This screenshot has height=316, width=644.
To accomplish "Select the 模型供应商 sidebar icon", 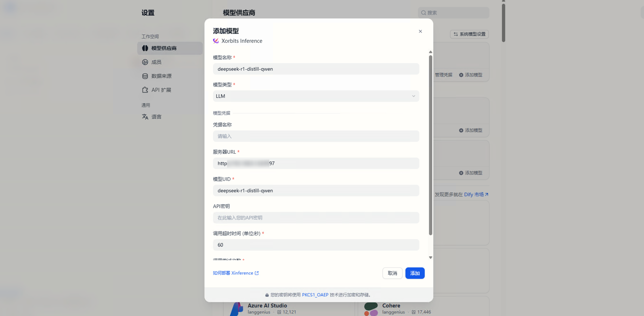I will (x=145, y=48).
